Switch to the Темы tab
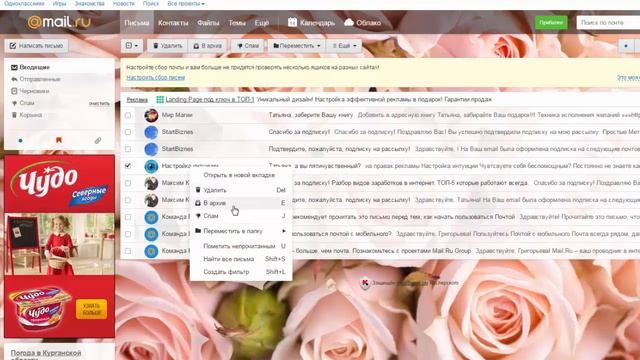640x360 pixels. (237, 22)
